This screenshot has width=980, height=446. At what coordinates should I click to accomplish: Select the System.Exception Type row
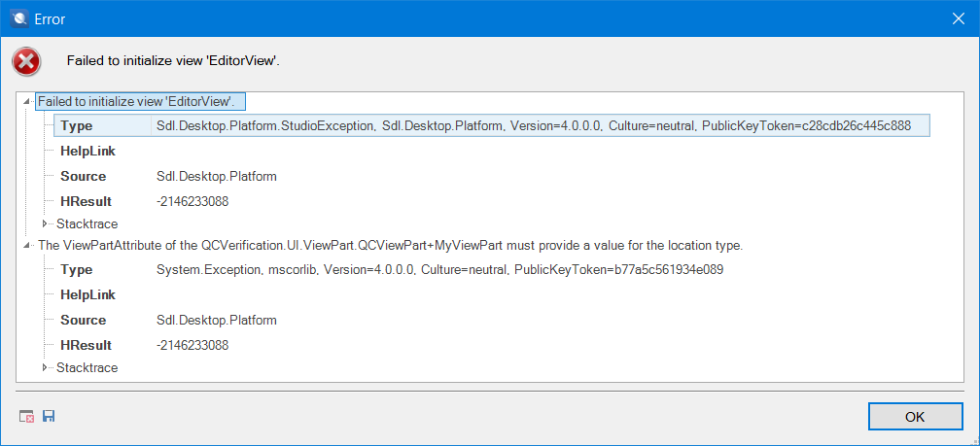[439, 270]
